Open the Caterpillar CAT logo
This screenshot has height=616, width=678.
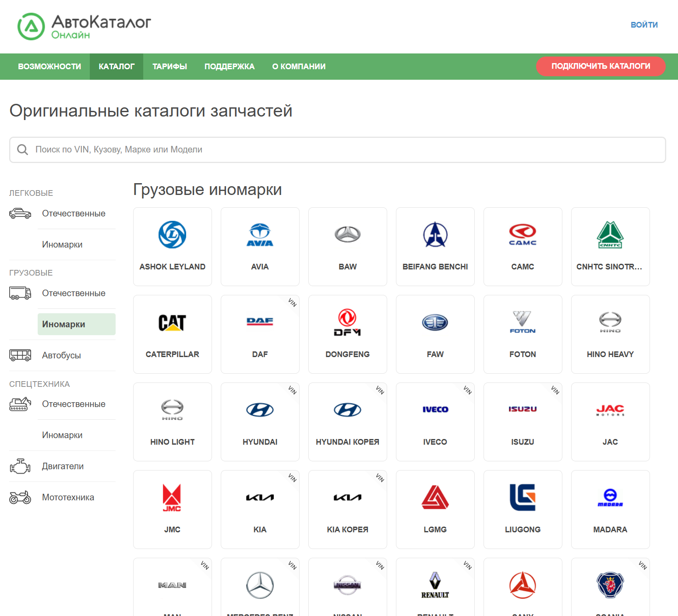173,322
